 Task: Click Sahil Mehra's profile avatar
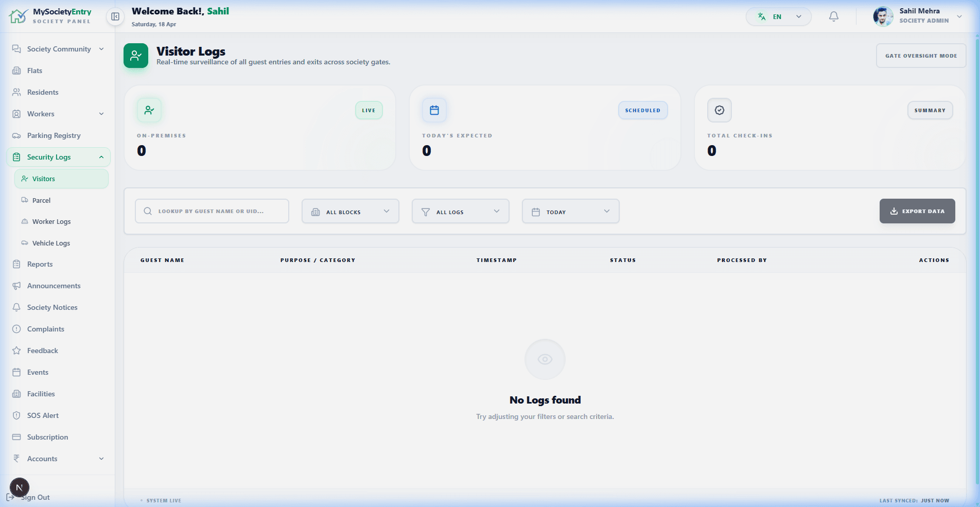pyautogui.click(x=883, y=16)
